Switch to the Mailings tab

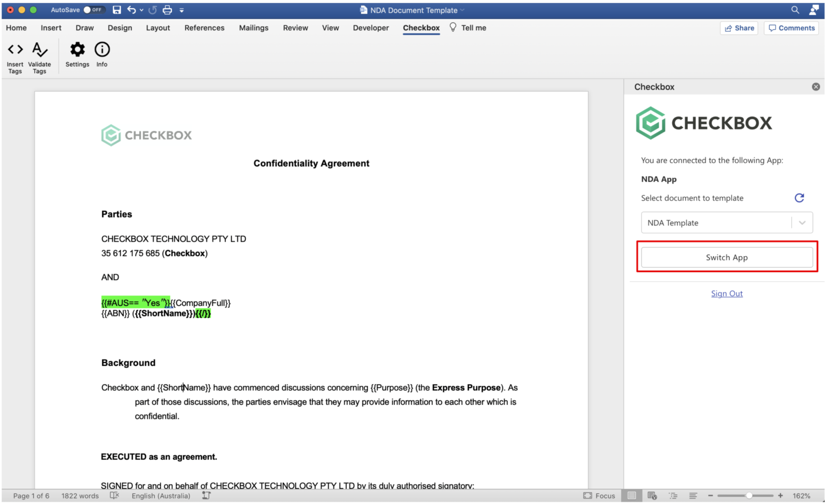click(254, 28)
